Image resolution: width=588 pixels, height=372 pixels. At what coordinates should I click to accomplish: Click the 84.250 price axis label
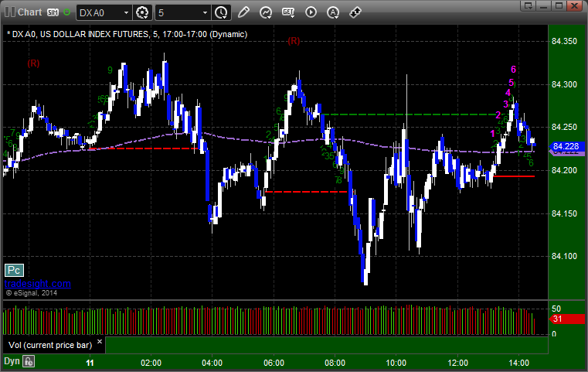click(x=564, y=128)
